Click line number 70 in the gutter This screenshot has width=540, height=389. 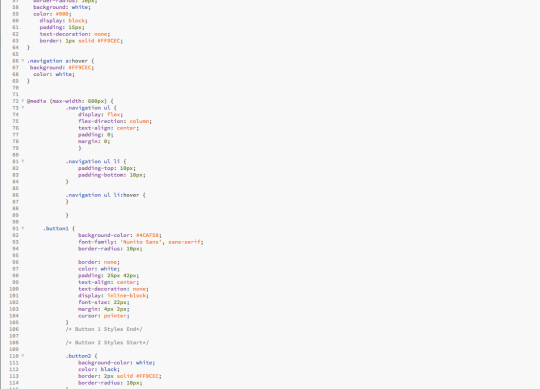pyautogui.click(x=15, y=88)
